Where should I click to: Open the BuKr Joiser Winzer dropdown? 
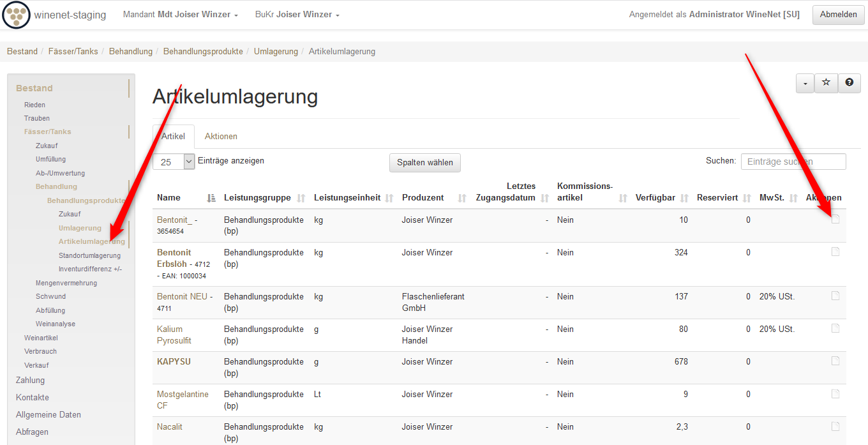297,15
